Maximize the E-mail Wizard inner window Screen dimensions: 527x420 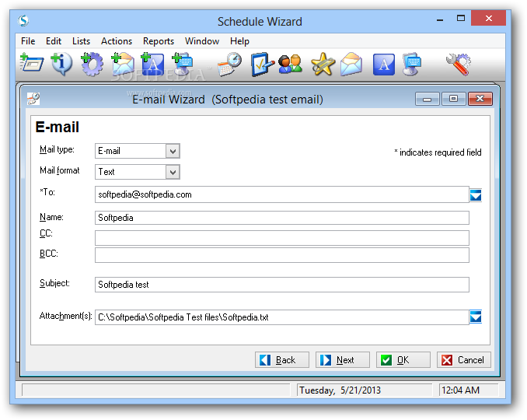click(x=454, y=99)
